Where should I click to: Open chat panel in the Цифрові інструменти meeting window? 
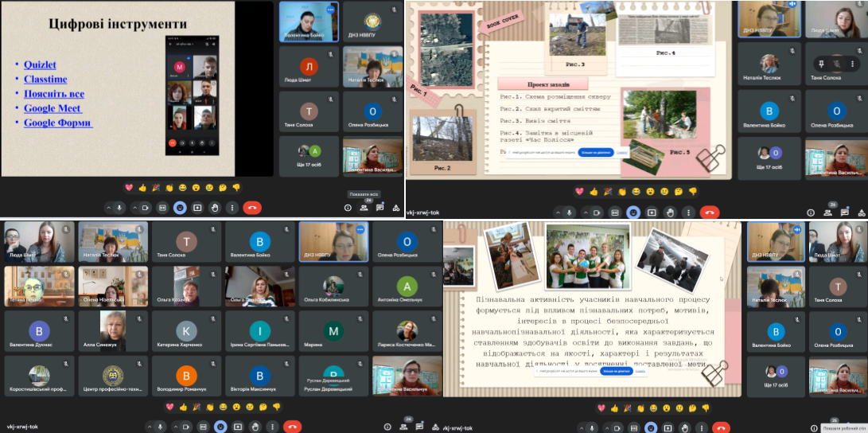[x=380, y=207]
